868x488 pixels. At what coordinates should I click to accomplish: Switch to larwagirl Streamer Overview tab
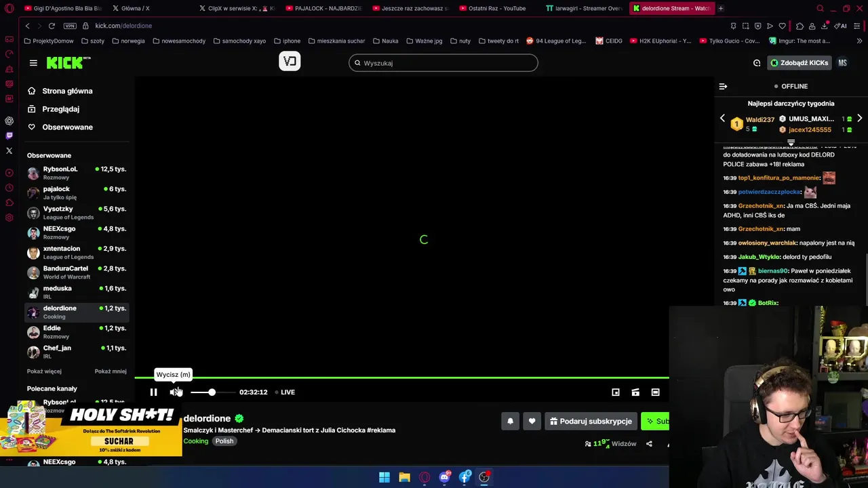pos(585,8)
